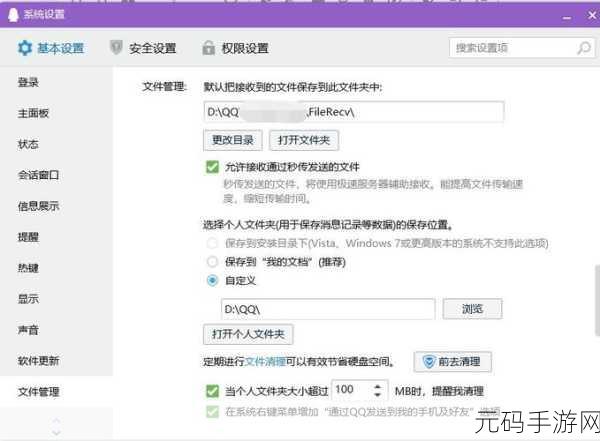Click the D:\QQ\ custom path field
Viewport: 600px width, 441px height.
(x=328, y=309)
